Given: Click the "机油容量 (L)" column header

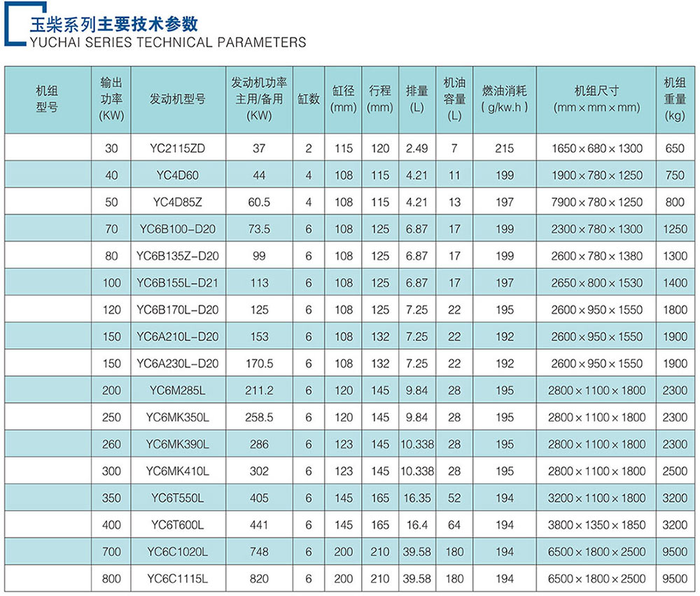Looking at the screenshot, I should tap(454, 99).
